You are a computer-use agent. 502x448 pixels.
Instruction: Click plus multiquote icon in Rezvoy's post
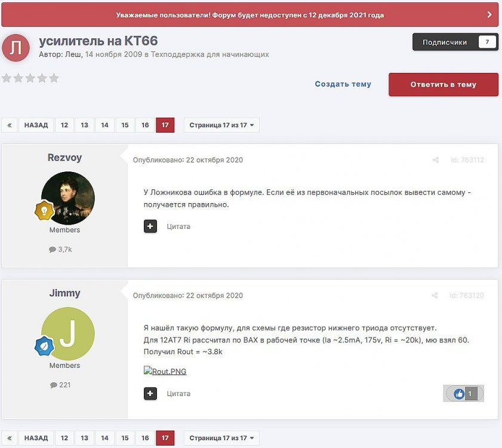pyautogui.click(x=150, y=226)
